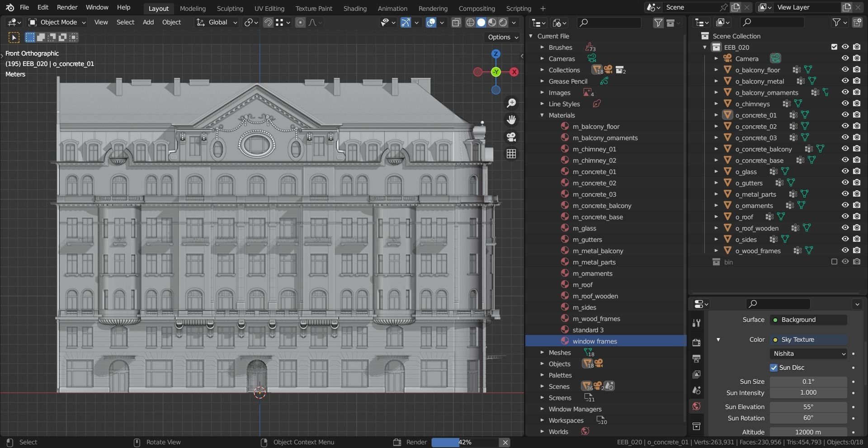Adjust the Sun Elevation slider
The image size is (868, 448).
point(808,407)
